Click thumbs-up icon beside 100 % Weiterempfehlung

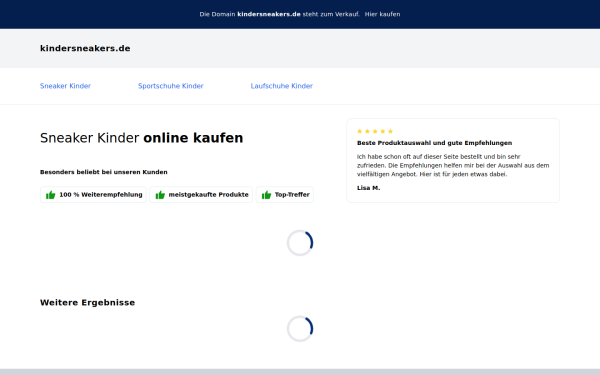51,195
